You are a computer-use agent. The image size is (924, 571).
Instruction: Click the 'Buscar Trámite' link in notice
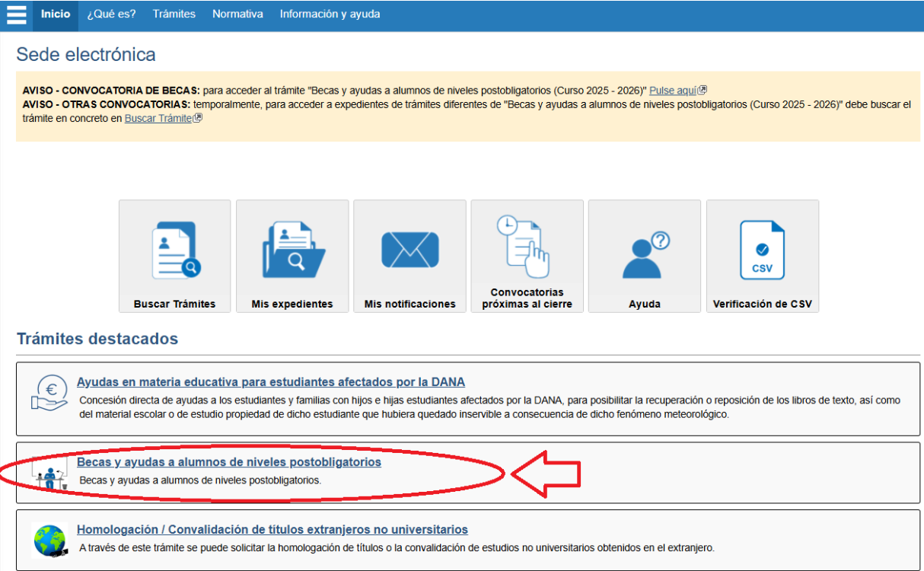[159, 118]
